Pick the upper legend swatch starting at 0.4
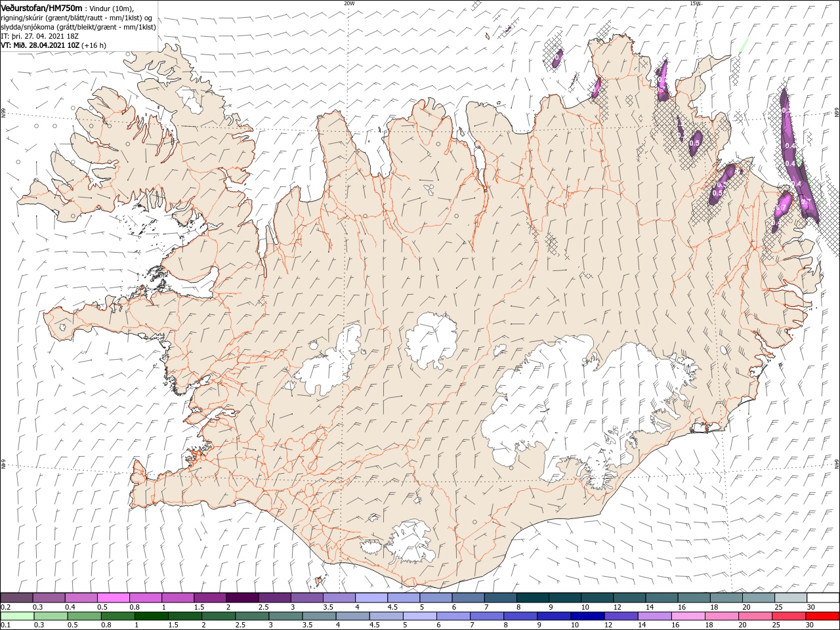 pos(81,598)
